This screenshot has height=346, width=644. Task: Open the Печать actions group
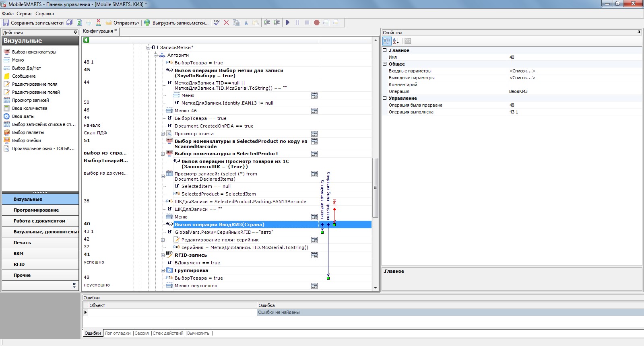40,243
